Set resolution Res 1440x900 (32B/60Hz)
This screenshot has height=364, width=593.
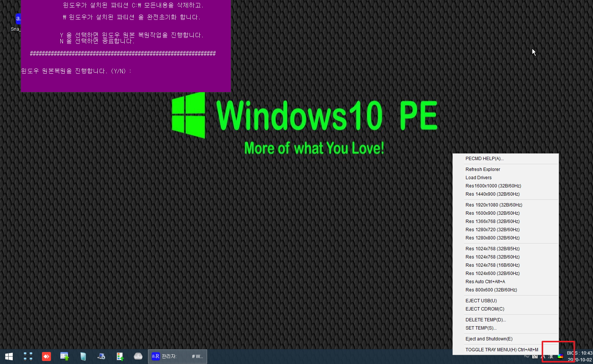[506, 194]
